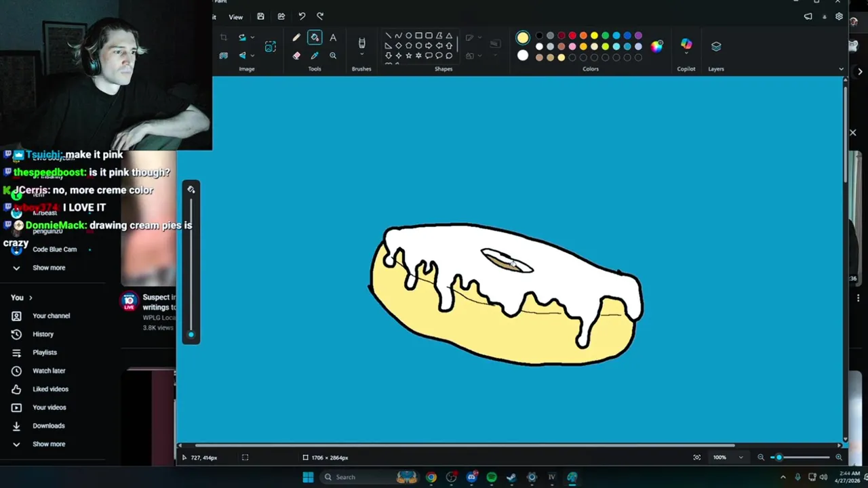Select the Oval shape

(x=408, y=36)
